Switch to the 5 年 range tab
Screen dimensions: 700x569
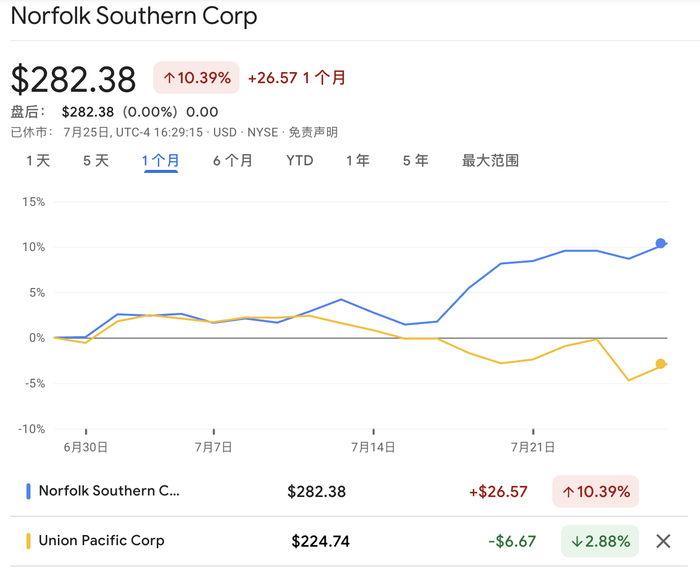point(415,161)
